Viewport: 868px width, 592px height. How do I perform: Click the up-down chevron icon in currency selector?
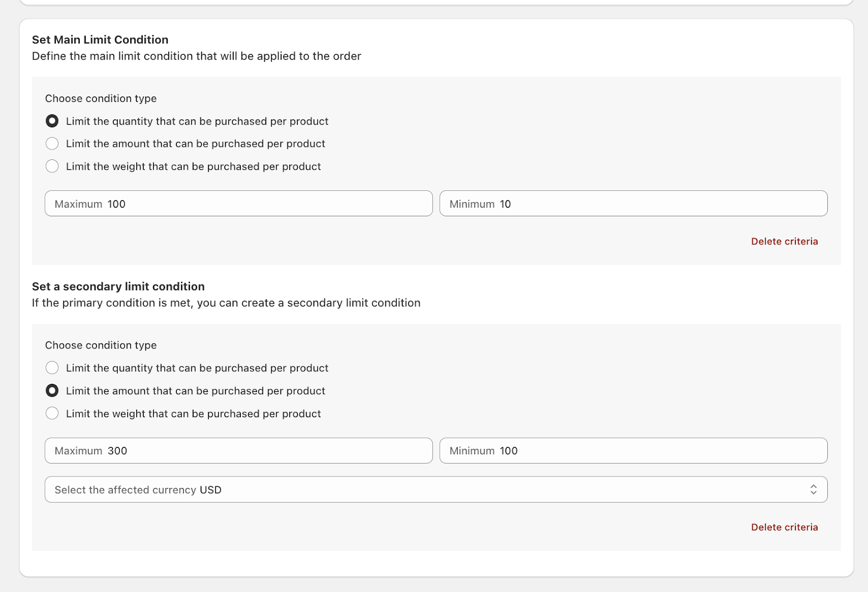tap(813, 490)
